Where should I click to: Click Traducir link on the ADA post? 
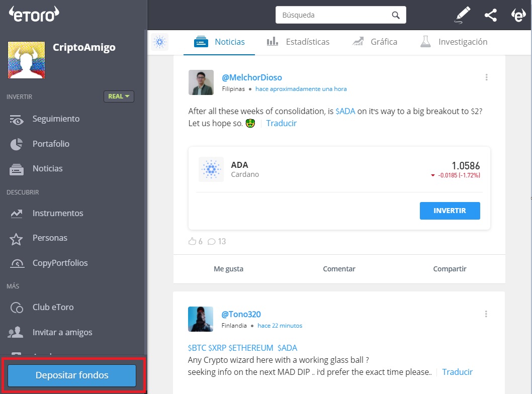point(282,123)
